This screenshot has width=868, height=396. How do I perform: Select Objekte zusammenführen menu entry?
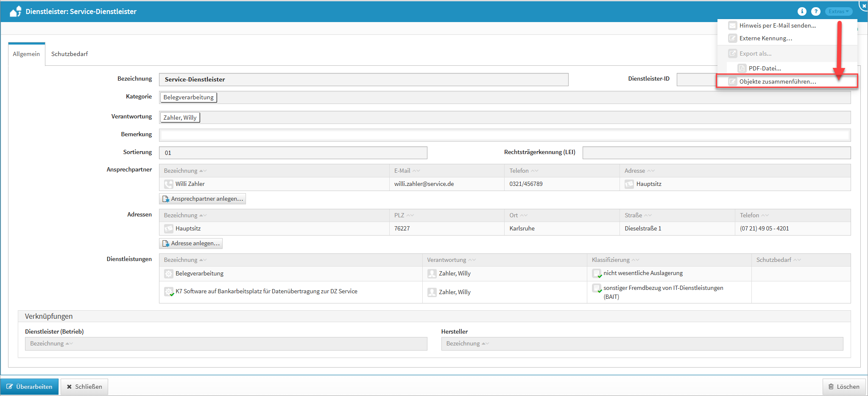(777, 81)
